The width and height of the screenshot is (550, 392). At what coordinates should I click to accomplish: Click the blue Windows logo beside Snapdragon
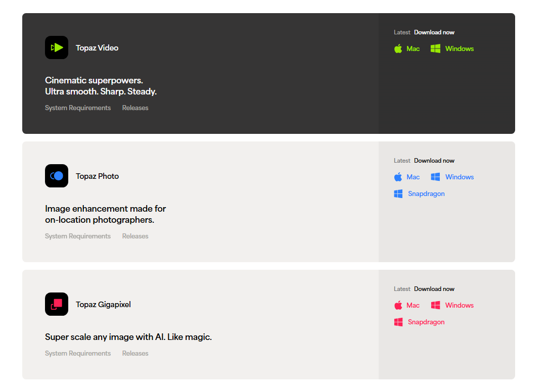[x=398, y=193]
